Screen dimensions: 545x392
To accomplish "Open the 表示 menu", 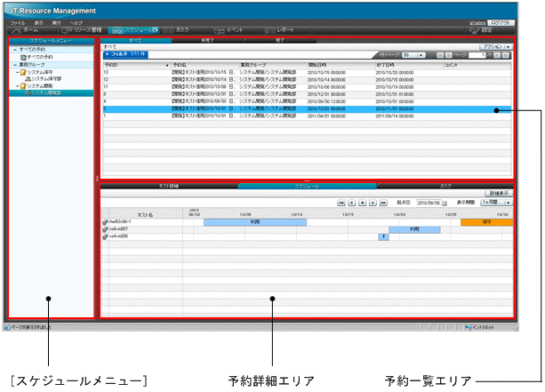I will [38, 23].
